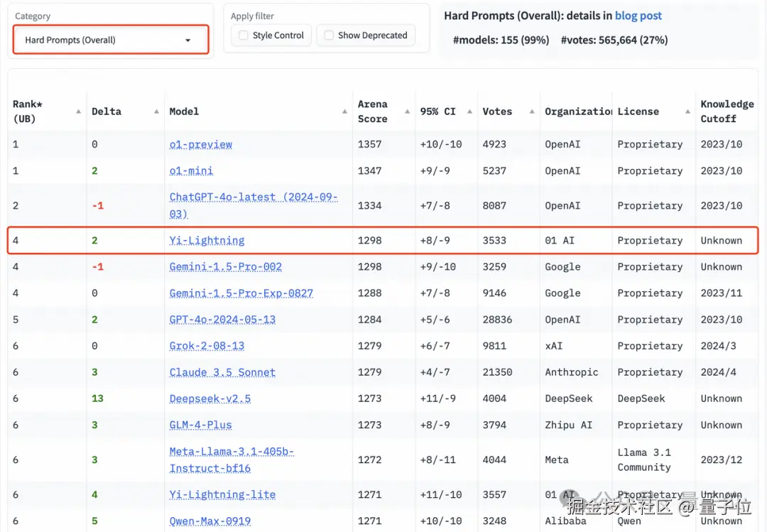Select the +11/-9 confidence interval cell
This screenshot has height=532, width=767.
click(x=437, y=399)
